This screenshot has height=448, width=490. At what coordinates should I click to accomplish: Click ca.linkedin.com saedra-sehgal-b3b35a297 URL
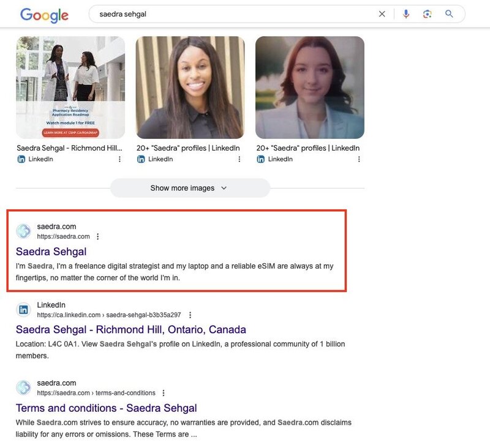click(x=109, y=315)
